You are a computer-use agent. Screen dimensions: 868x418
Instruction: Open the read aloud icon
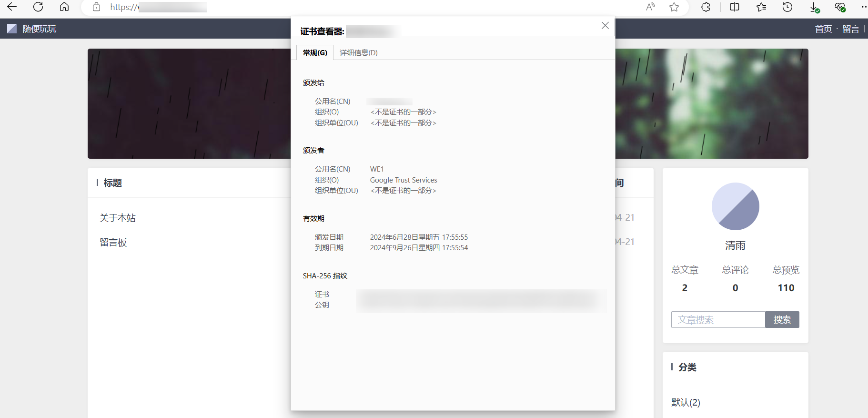pos(650,7)
